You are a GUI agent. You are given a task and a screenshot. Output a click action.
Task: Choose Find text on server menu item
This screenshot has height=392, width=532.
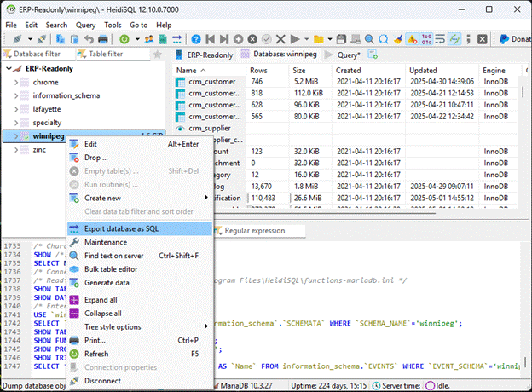pyautogui.click(x=140, y=256)
